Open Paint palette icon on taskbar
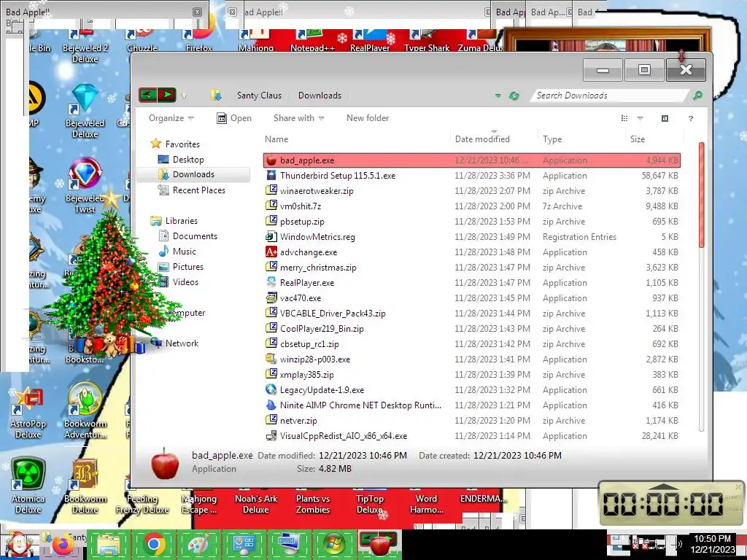 198,545
